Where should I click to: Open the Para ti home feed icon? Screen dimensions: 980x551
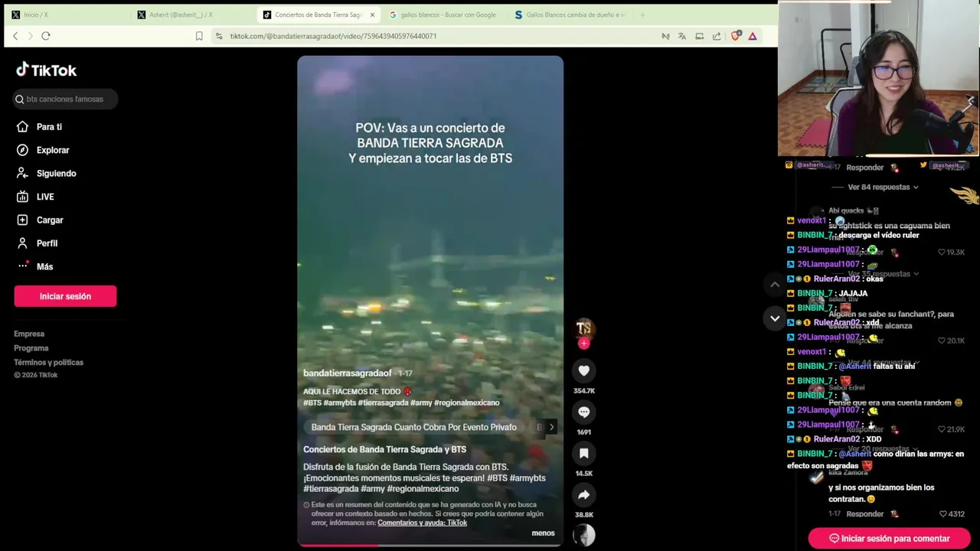(22, 127)
